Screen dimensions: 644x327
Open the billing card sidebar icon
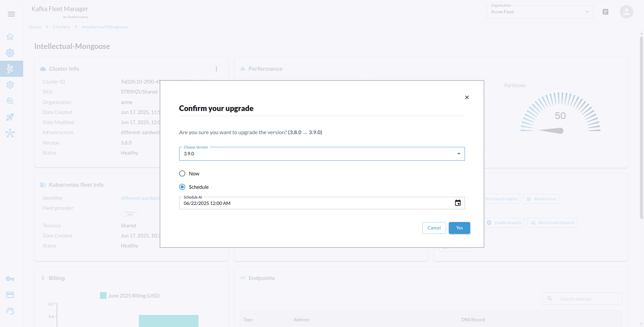10,295
